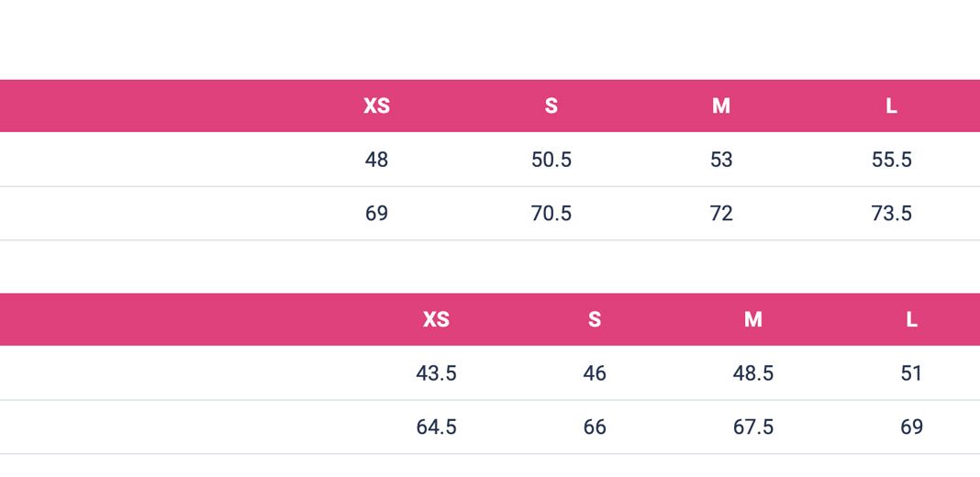980x477 pixels.
Task: Select the 46 value cell
Action: (x=595, y=374)
